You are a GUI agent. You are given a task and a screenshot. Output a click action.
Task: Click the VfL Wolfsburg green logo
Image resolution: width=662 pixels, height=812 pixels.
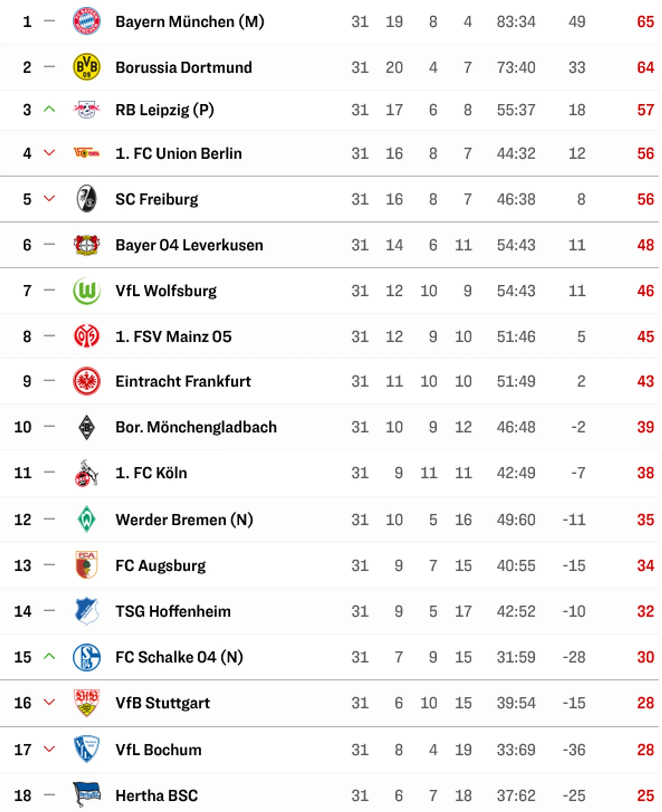click(x=86, y=290)
